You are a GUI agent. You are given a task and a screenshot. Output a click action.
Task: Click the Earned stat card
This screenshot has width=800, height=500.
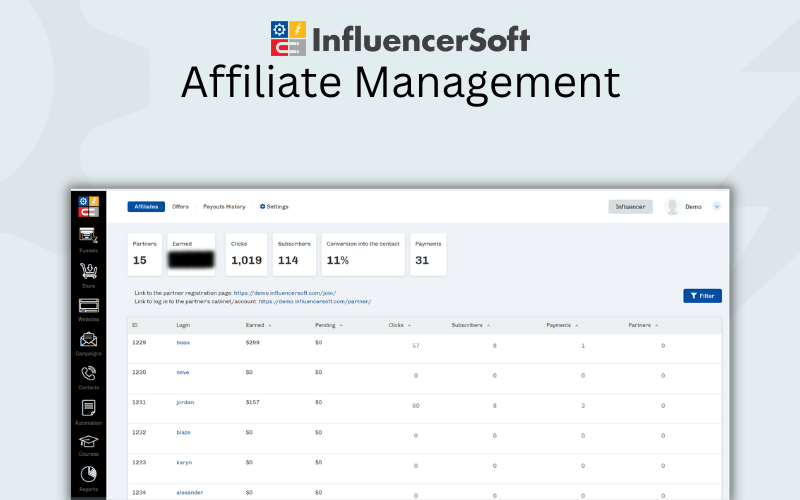tap(191, 255)
